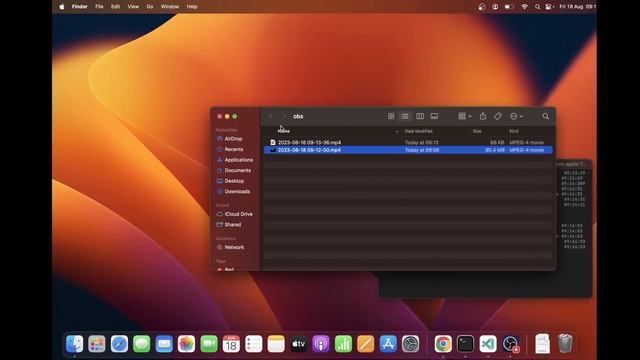Open Apple TV from the Dock
The height and width of the screenshot is (360, 640).
point(299,344)
